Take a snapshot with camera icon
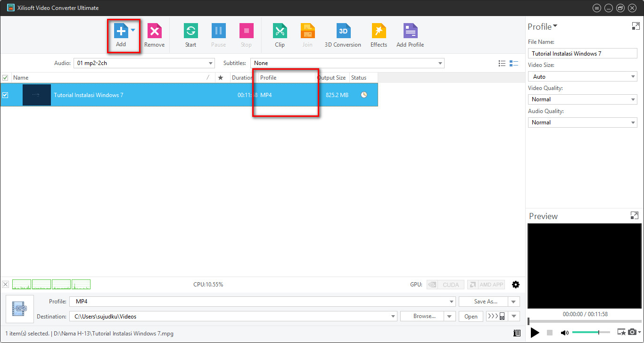This screenshot has height=343, width=644. (x=632, y=333)
